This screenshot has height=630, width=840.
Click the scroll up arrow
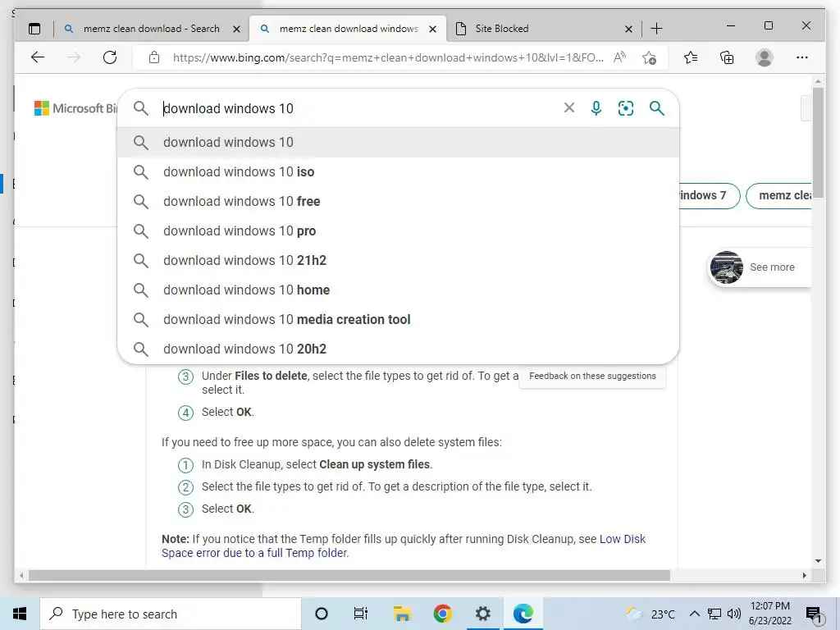818,81
